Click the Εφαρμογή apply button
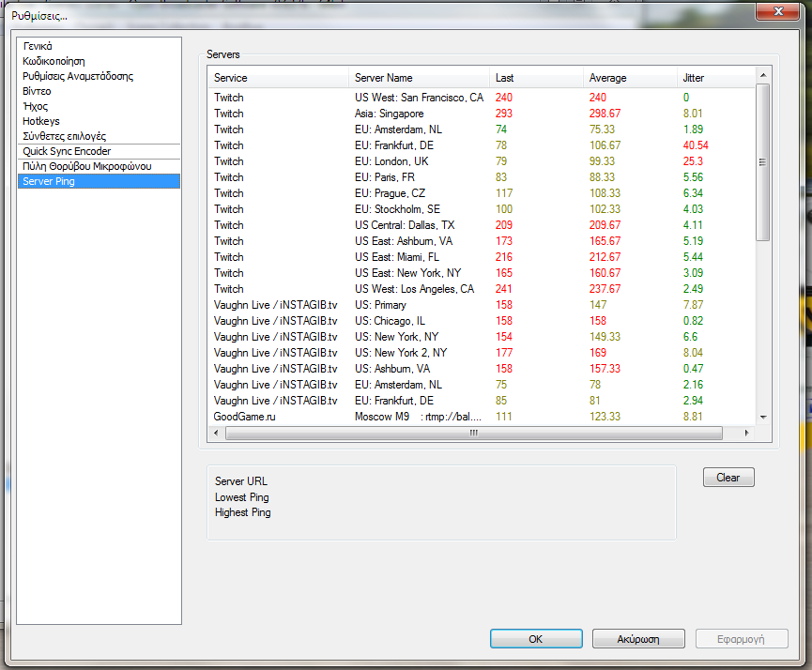The height and width of the screenshot is (670, 812). click(741, 639)
